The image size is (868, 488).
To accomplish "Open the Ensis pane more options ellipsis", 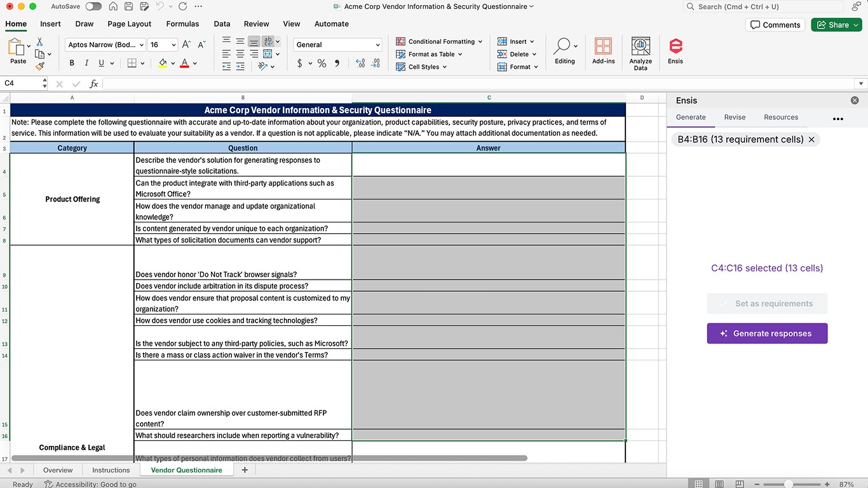I will tap(837, 118).
